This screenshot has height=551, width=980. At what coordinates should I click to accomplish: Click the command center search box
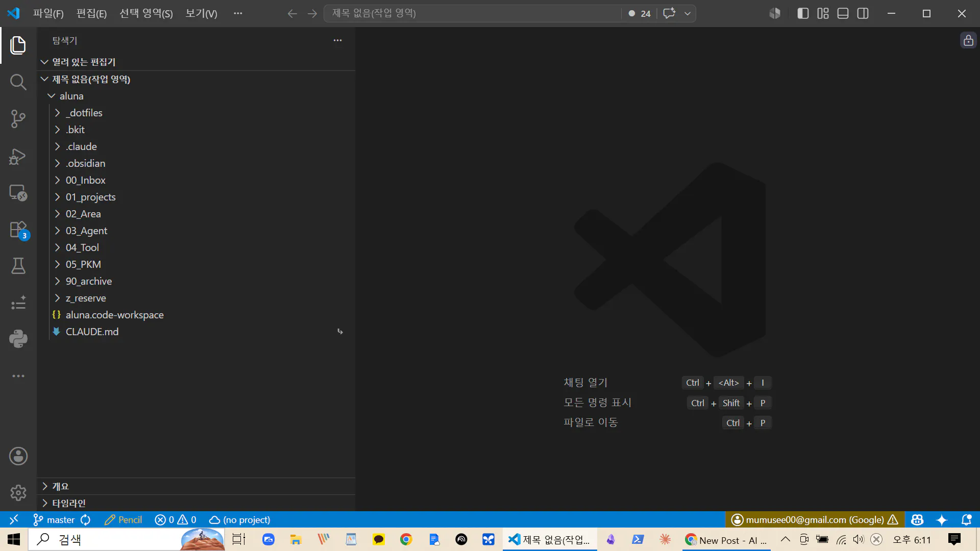coord(472,14)
